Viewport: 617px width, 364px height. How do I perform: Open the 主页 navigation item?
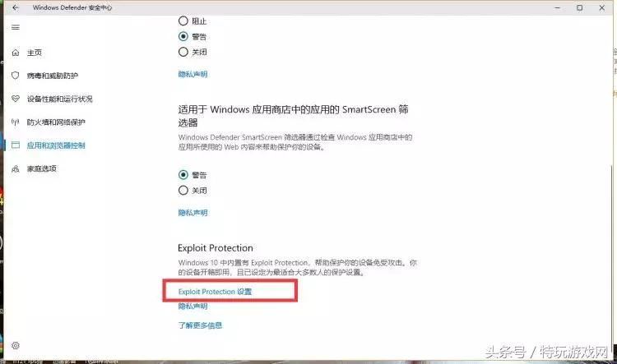(35, 53)
